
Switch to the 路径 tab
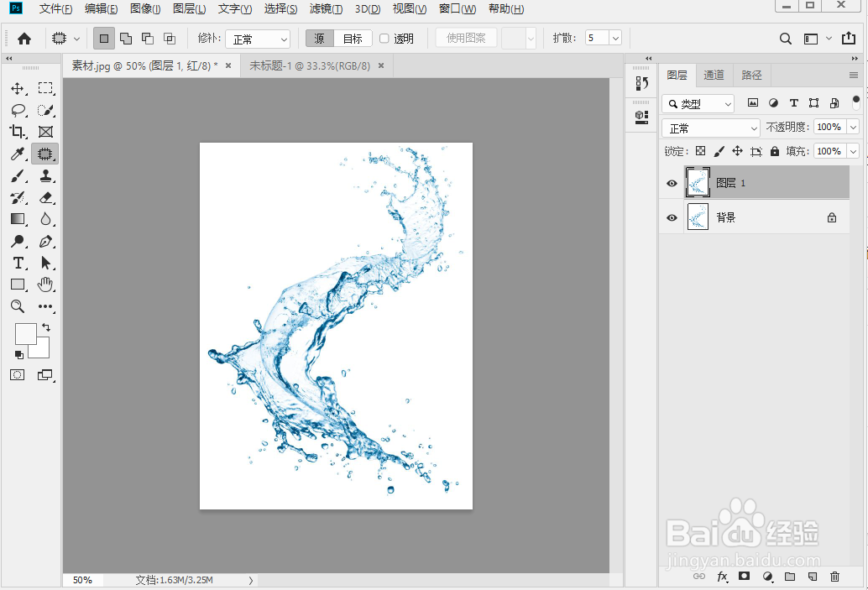click(x=751, y=76)
